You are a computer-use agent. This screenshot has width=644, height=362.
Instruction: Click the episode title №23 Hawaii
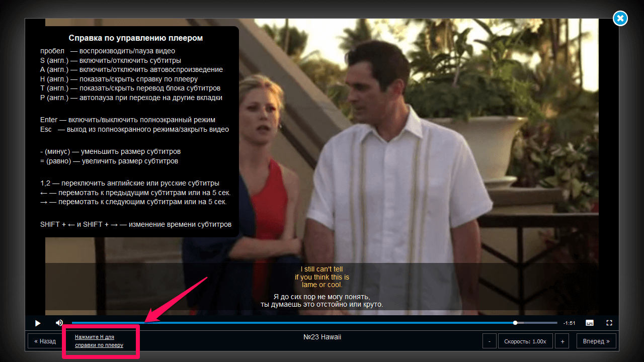(322, 337)
